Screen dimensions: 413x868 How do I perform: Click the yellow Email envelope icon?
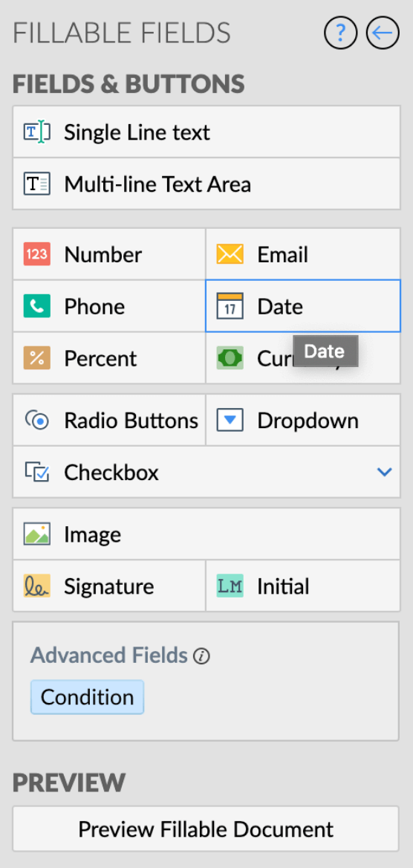click(x=230, y=255)
